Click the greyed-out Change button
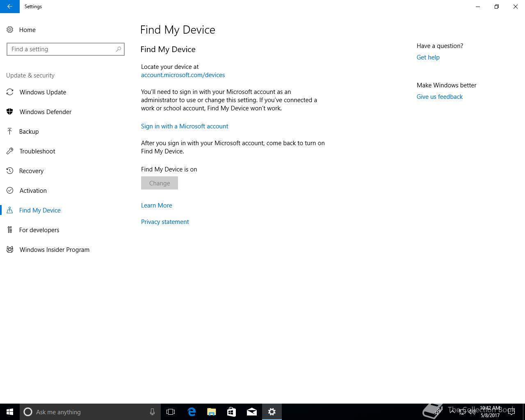The width and height of the screenshot is (525, 420). tap(160, 183)
